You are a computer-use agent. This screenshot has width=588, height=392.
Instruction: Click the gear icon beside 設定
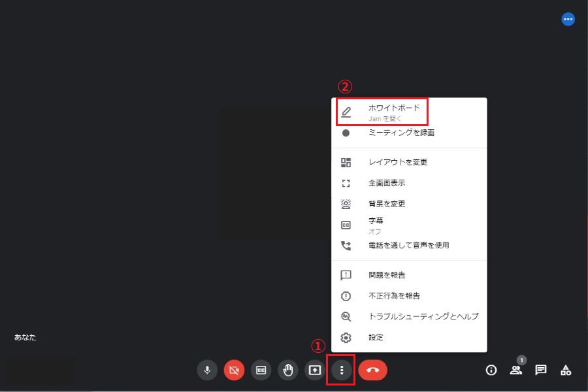click(346, 338)
